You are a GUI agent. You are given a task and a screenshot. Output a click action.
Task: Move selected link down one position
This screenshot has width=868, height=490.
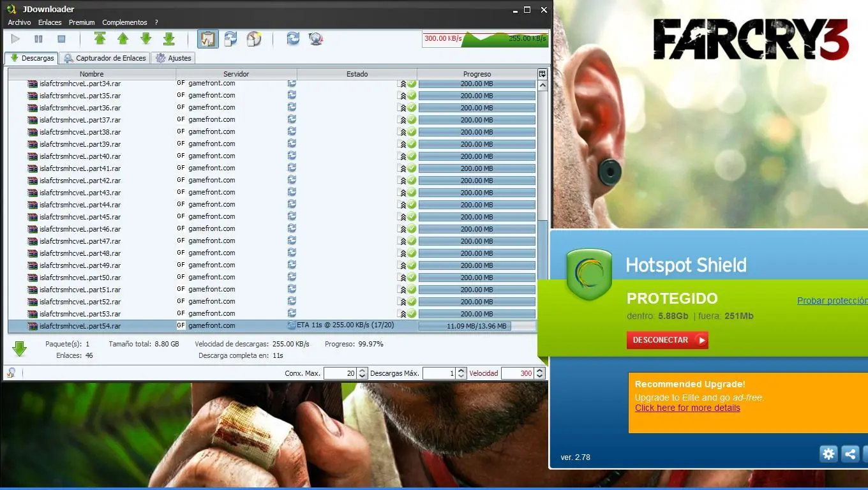click(x=146, y=39)
